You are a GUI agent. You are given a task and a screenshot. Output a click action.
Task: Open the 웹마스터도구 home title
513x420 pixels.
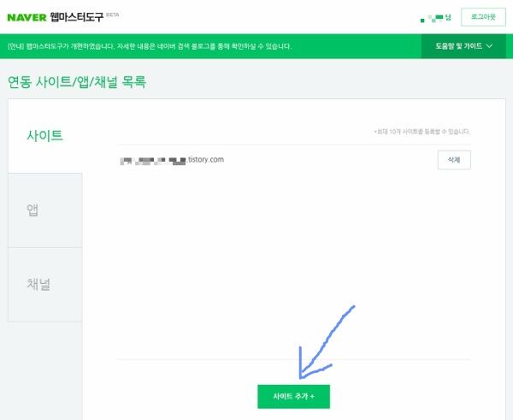click(77, 17)
